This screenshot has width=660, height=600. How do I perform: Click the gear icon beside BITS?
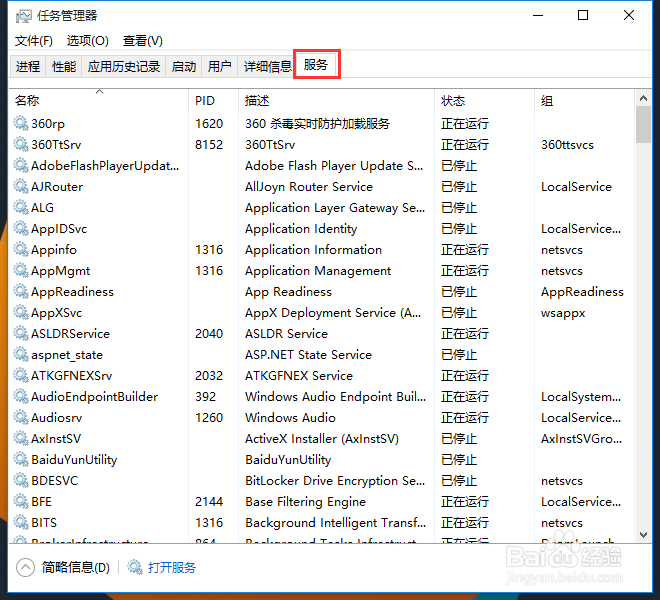(x=21, y=522)
